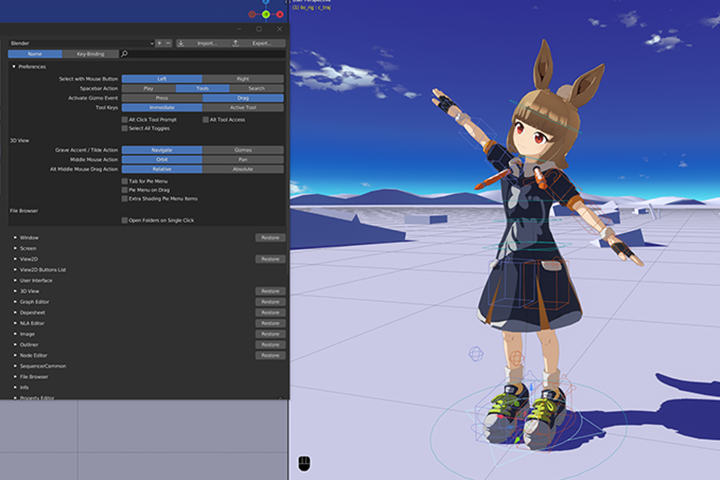Click the green Y axis gizmo ball

[x=266, y=14]
